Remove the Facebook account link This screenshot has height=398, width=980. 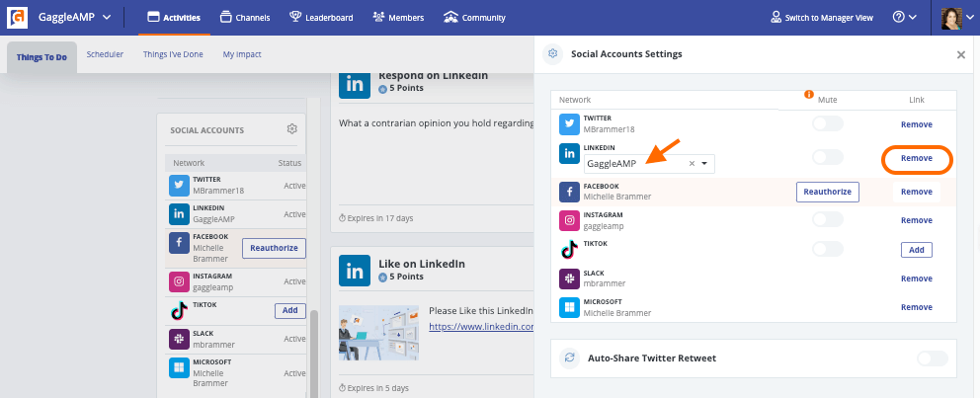(x=916, y=192)
